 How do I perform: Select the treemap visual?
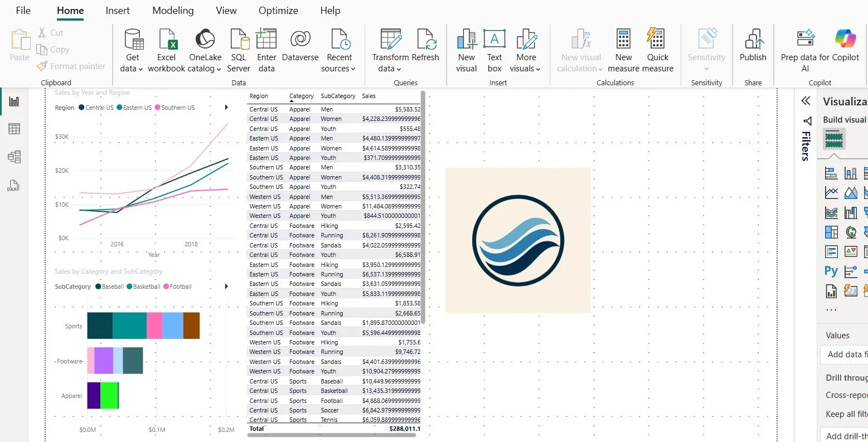(x=831, y=232)
